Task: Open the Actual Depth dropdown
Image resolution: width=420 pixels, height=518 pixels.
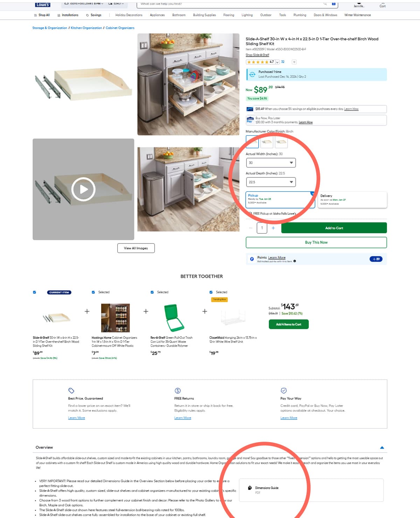Action: pos(271,182)
